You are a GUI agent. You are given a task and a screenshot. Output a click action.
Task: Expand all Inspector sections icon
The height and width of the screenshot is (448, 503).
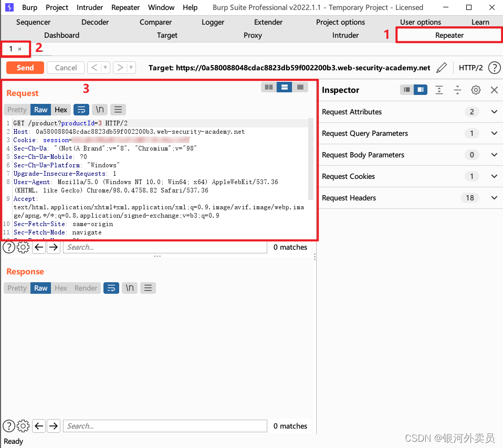point(439,90)
